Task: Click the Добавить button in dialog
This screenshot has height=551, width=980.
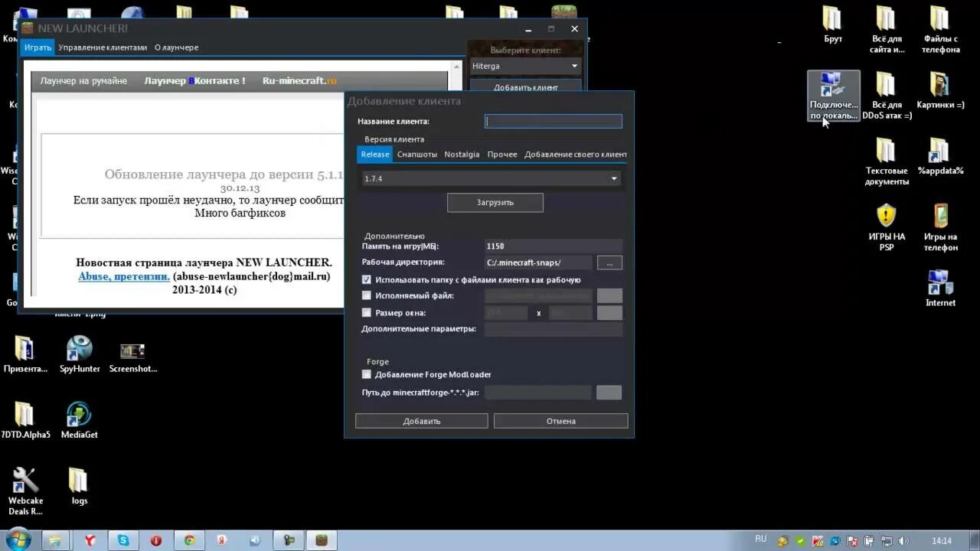Action: 422,421
